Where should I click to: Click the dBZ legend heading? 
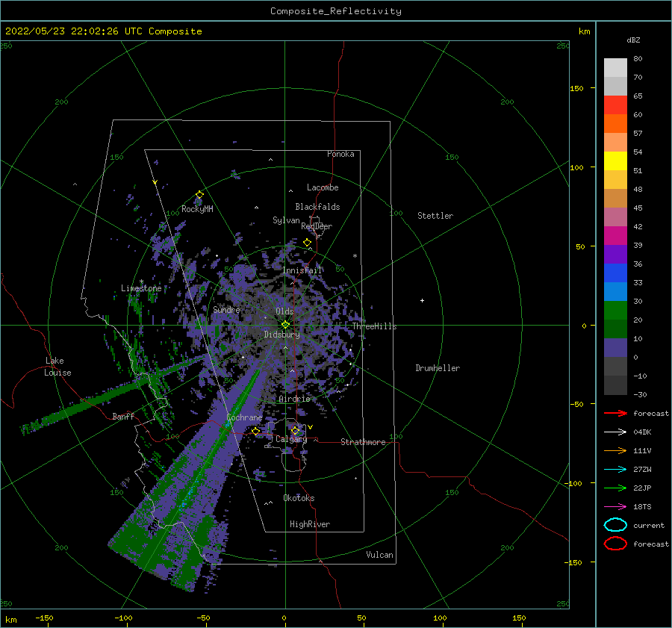pos(633,40)
